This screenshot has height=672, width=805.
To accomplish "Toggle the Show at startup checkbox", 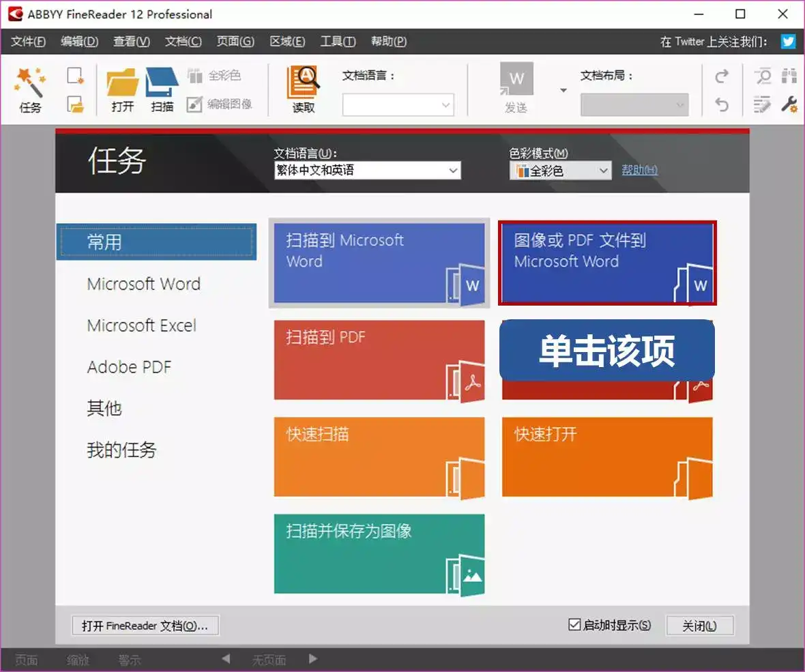I will coord(574,624).
